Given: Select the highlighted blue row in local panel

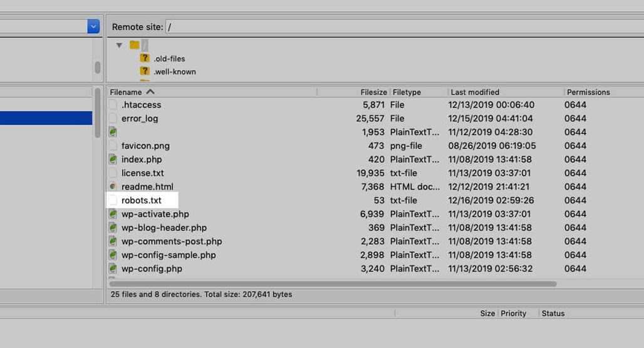Looking at the screenshot, I should [x=46, y=118].
